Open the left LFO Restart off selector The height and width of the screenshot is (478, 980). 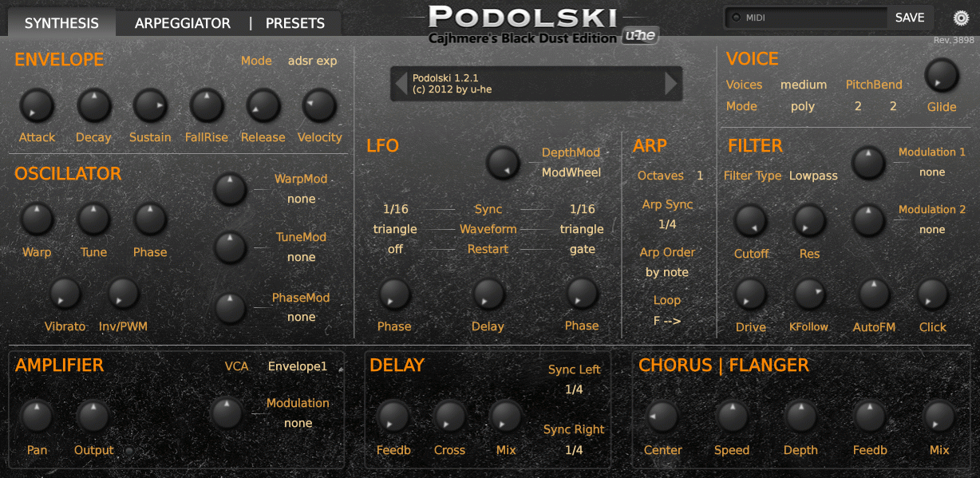(395, 249)
